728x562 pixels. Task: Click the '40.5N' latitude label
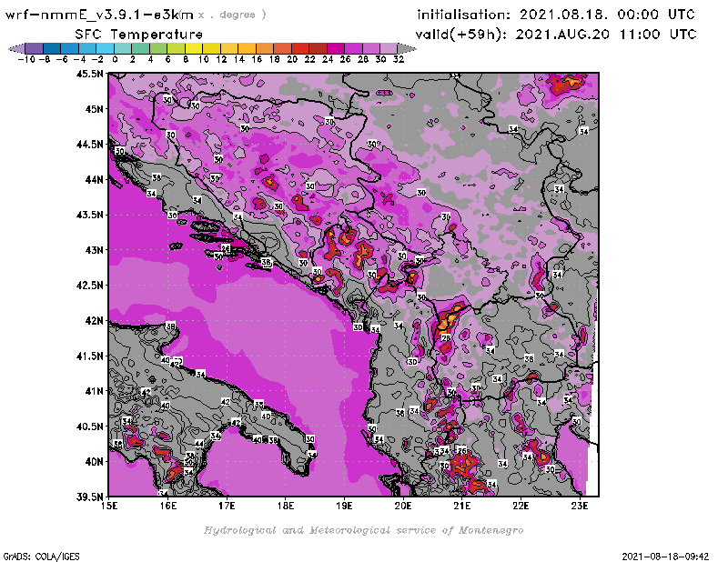[90, 427]
